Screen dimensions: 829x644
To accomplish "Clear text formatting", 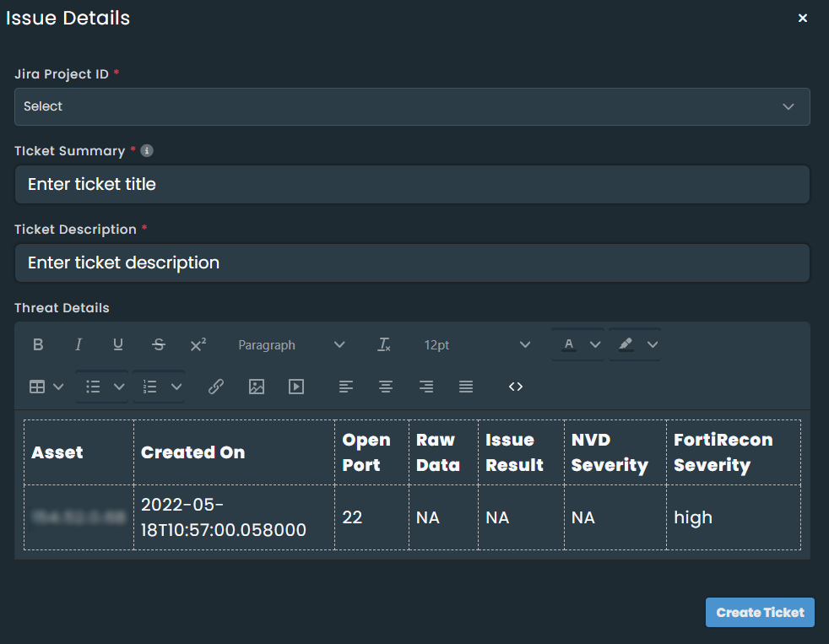I will [384, 344].
